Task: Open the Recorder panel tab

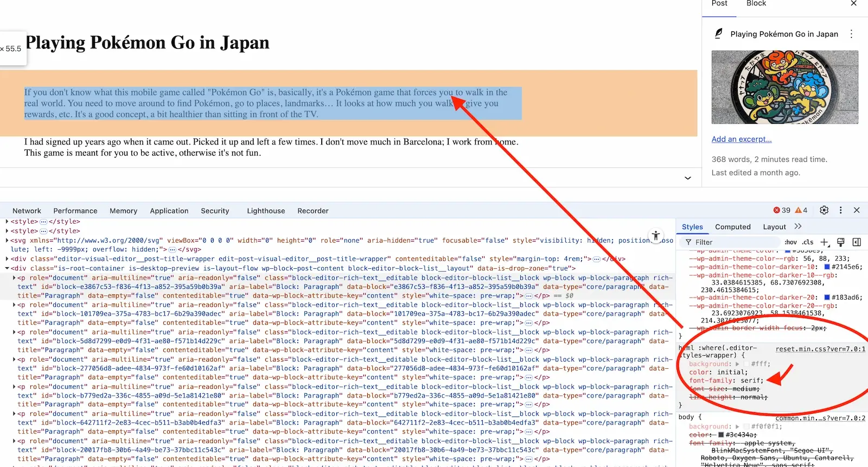Action: [x=313, y=211]
